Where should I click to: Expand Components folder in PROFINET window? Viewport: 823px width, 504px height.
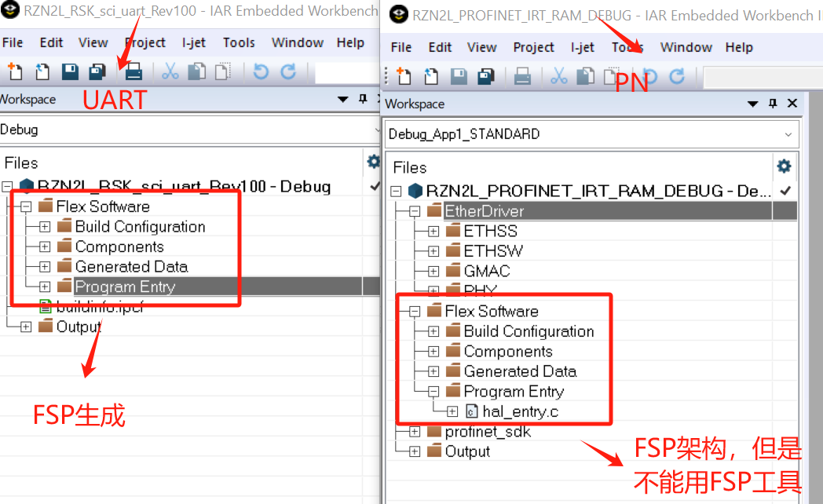[433, 352]
